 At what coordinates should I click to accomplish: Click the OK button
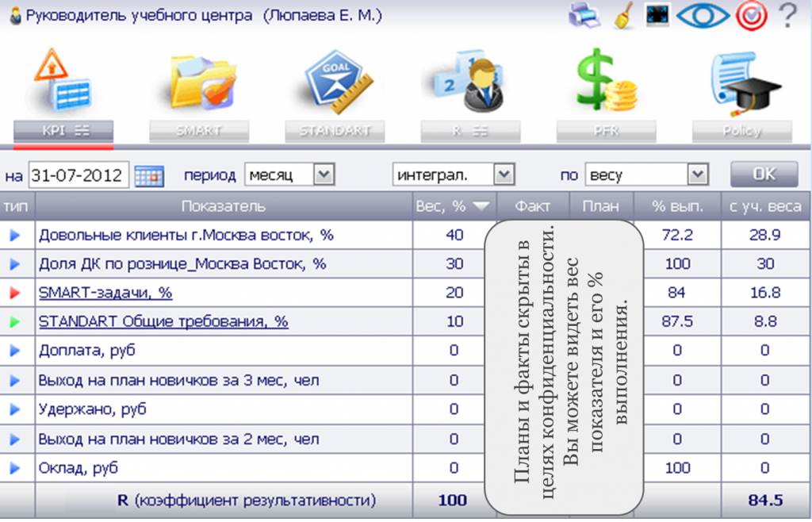tap(764, 175)
